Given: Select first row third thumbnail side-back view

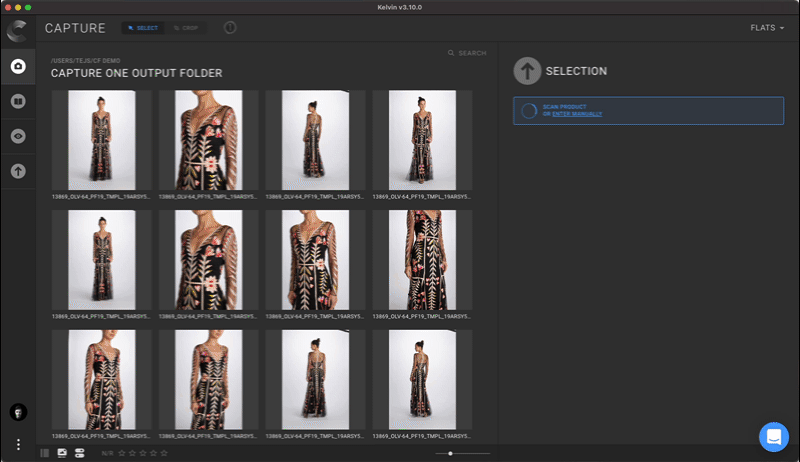Looking at the screenshot, I should click(315, 140).
